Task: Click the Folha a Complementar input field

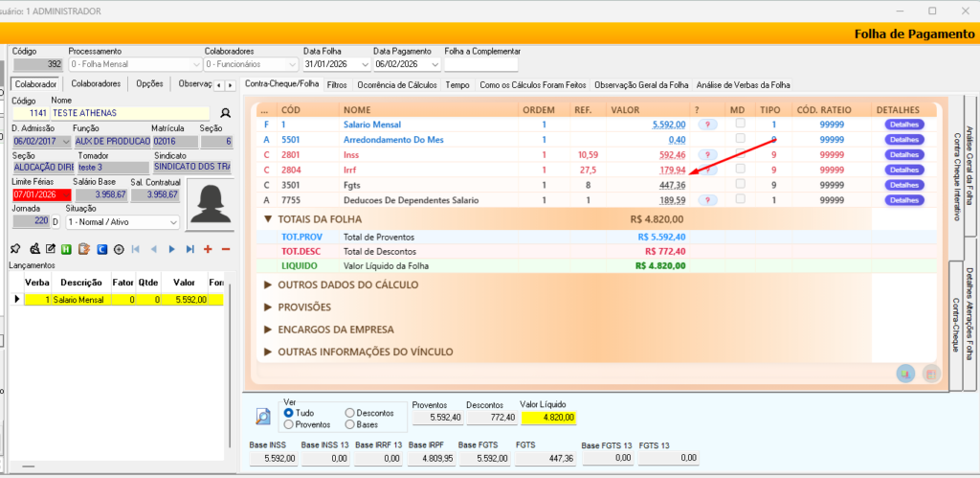Action: 480,64
